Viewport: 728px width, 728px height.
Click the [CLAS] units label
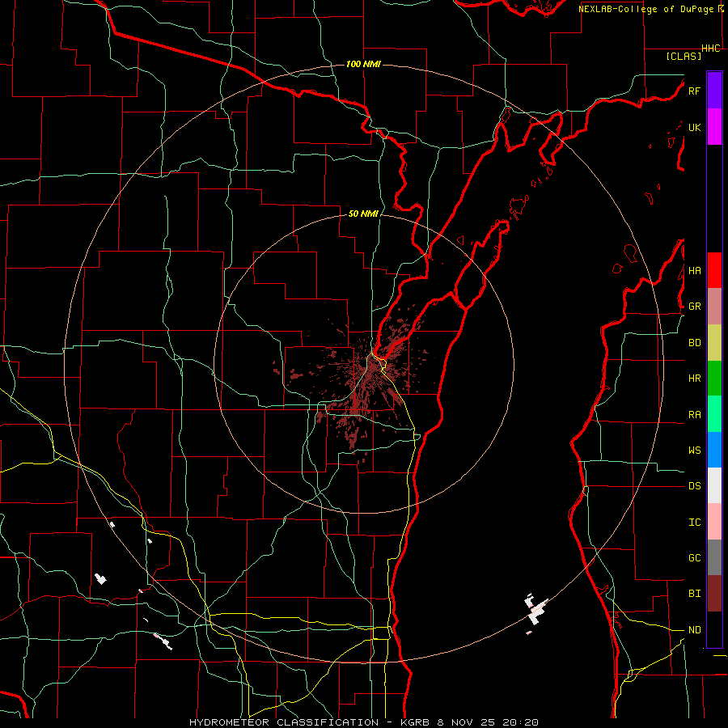tap(684, 57)
